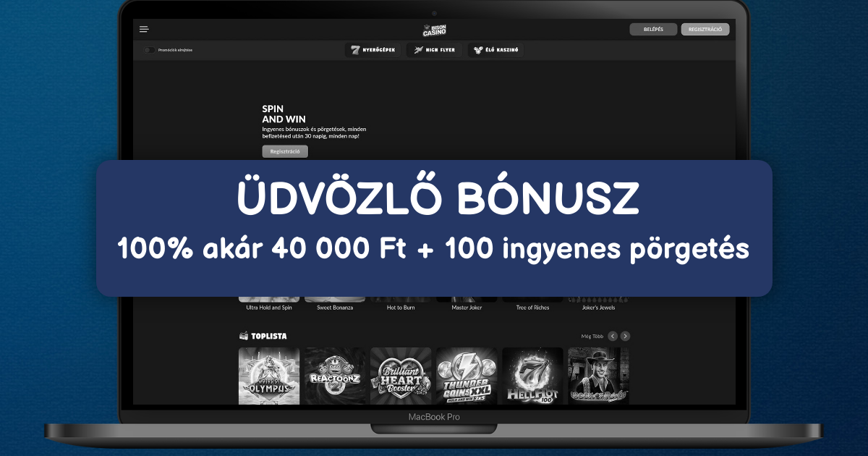Toggle the Promóciók elrejtése switch
868x456 pixels.
pyautogui.click(x=149, y=50)
